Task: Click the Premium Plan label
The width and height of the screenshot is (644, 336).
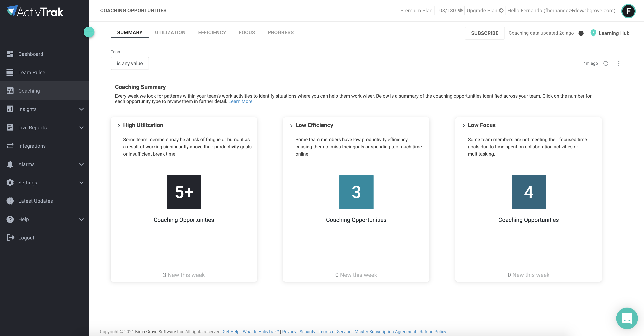Action: 416,10
